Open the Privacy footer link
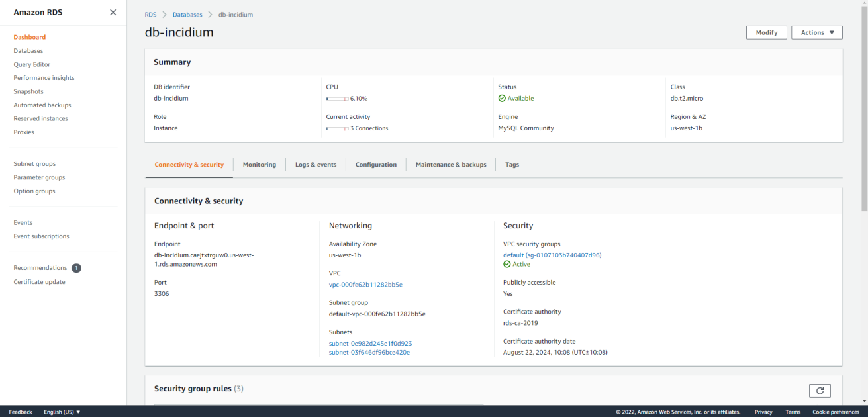This screenshot has height=417, width=868. pyautogui.click(x=763, y=412)
